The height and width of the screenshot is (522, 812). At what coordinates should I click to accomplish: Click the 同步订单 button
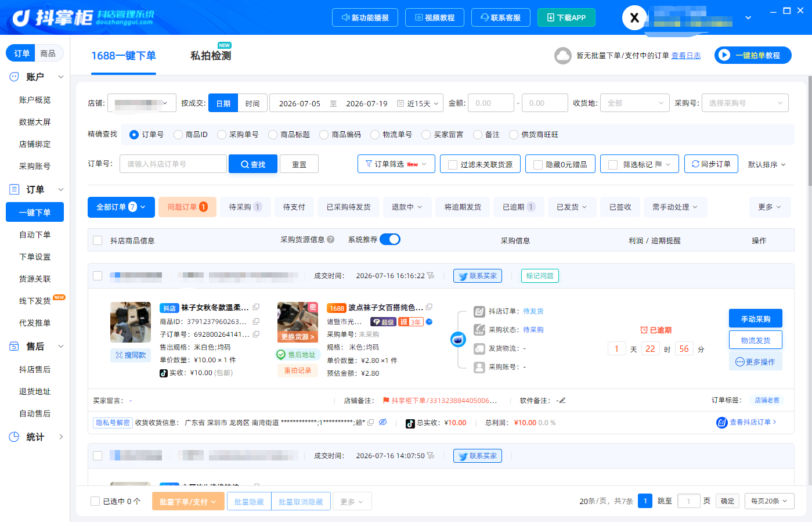pos(711,164)
